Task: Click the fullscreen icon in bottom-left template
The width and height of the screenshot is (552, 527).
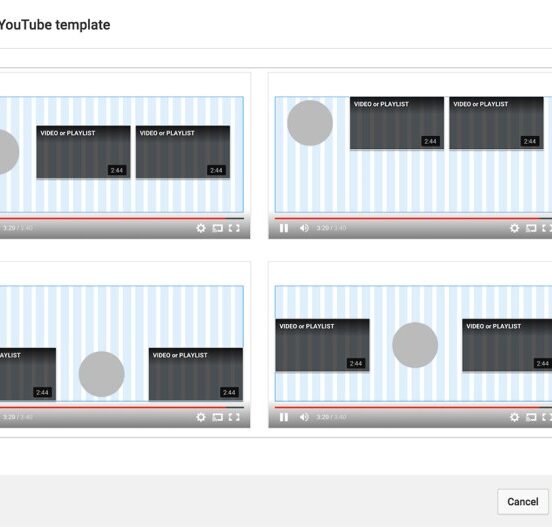Action: point(234,417)
